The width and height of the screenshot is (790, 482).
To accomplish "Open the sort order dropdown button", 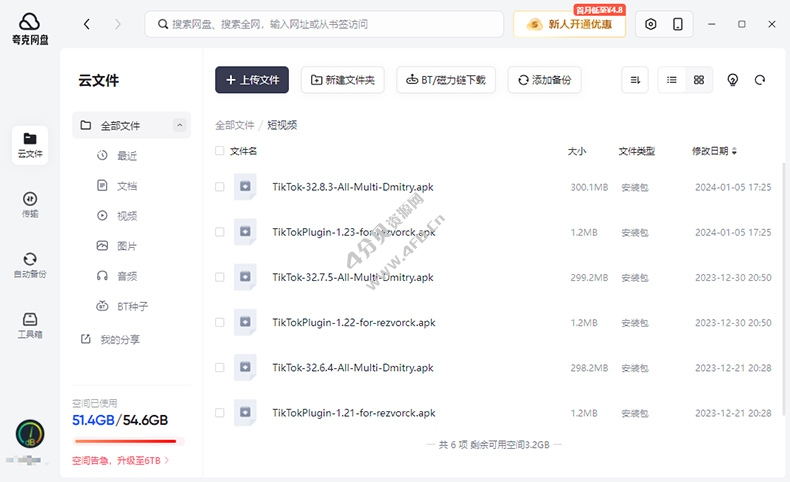I will [x=634, y=80].
